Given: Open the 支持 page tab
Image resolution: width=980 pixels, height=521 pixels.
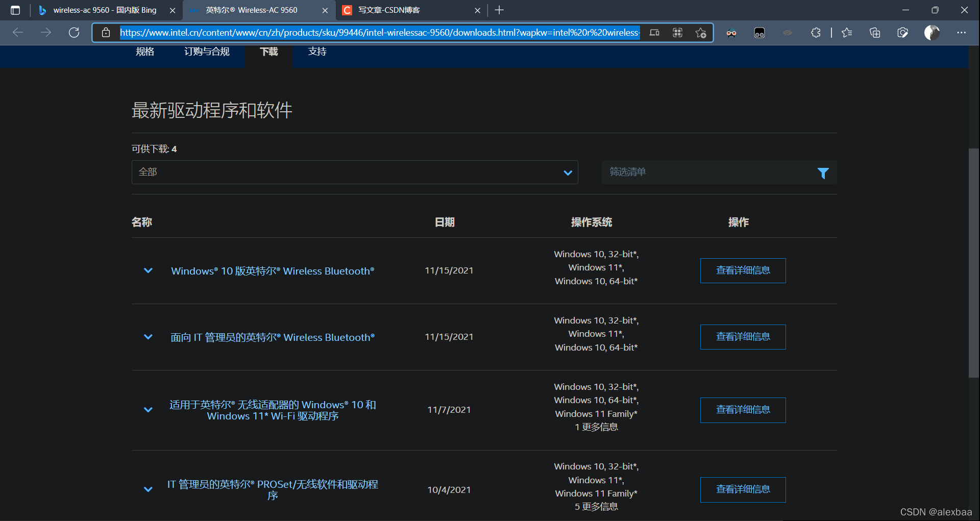Looking at the screenshot, I should pos(317,52).
